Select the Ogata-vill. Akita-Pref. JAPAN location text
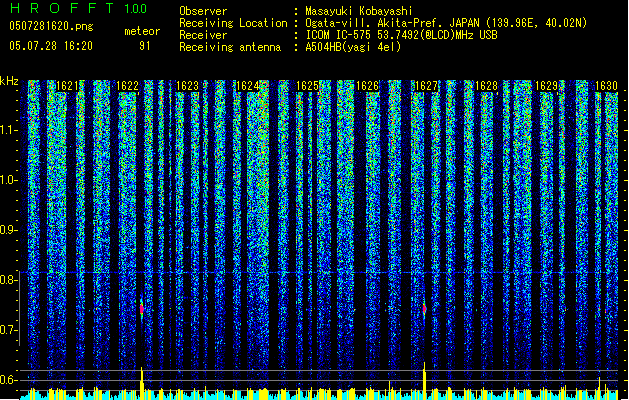 (446, 23)
